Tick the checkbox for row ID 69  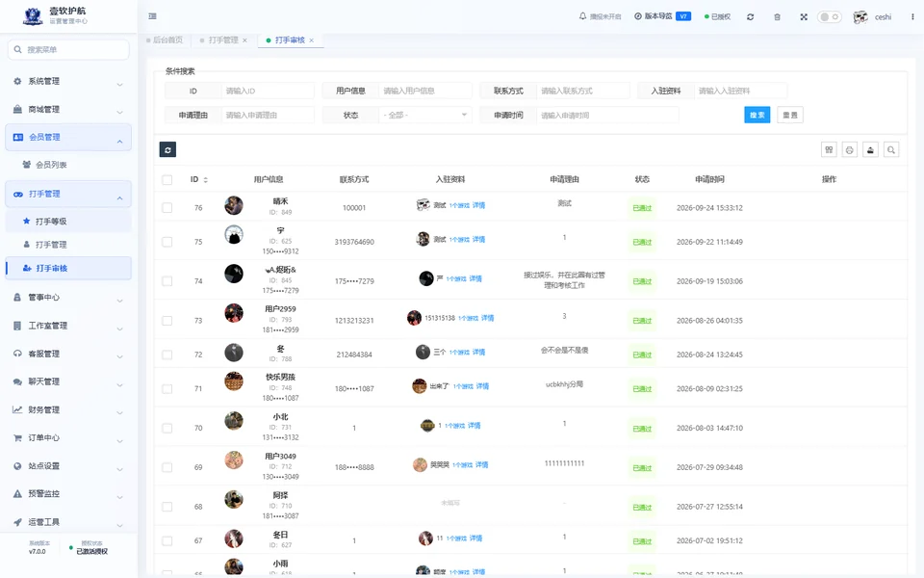tap(167, 467)
